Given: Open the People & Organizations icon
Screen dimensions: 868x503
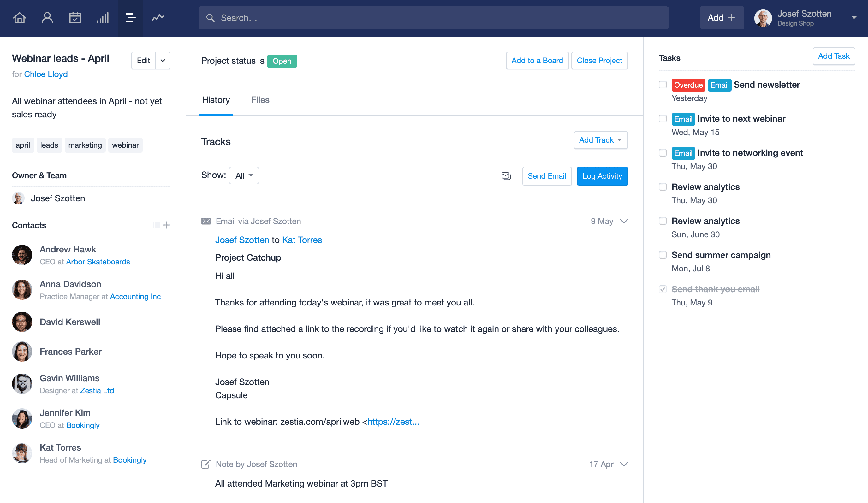Looking at the screenshot, I should pos(47,18).
